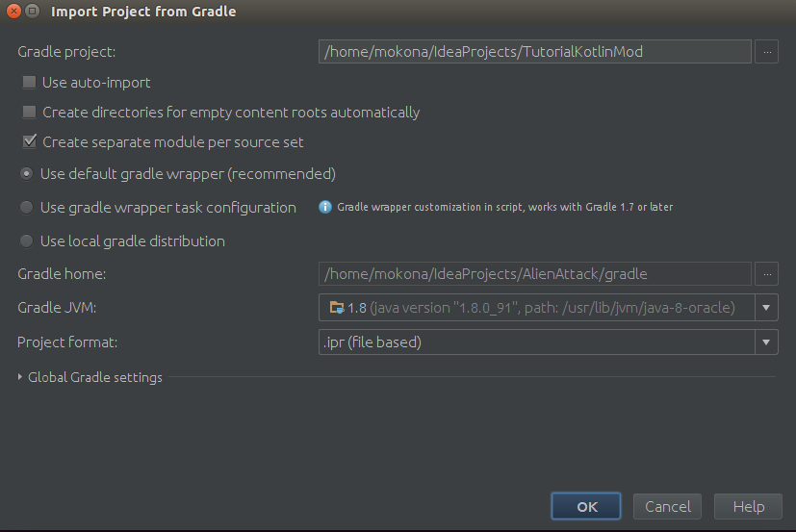
Task: Enable the Use auto-import checkbox
Action: 30,82
